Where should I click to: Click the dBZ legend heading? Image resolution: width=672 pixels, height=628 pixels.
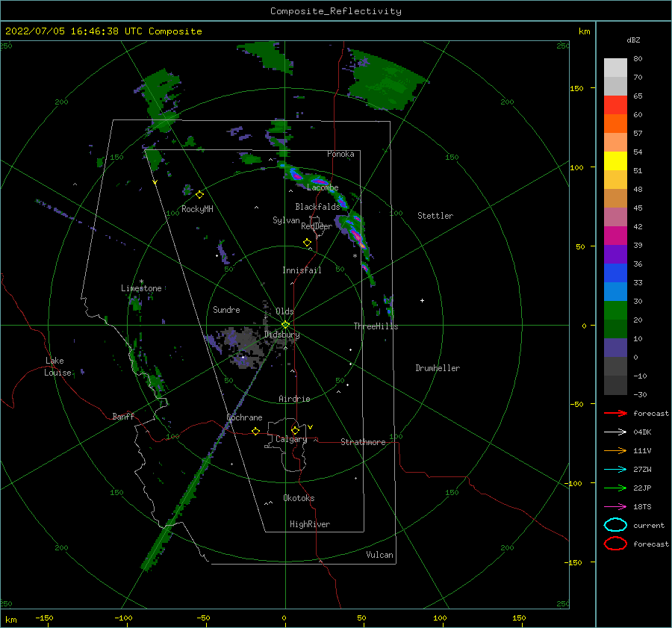633,40
